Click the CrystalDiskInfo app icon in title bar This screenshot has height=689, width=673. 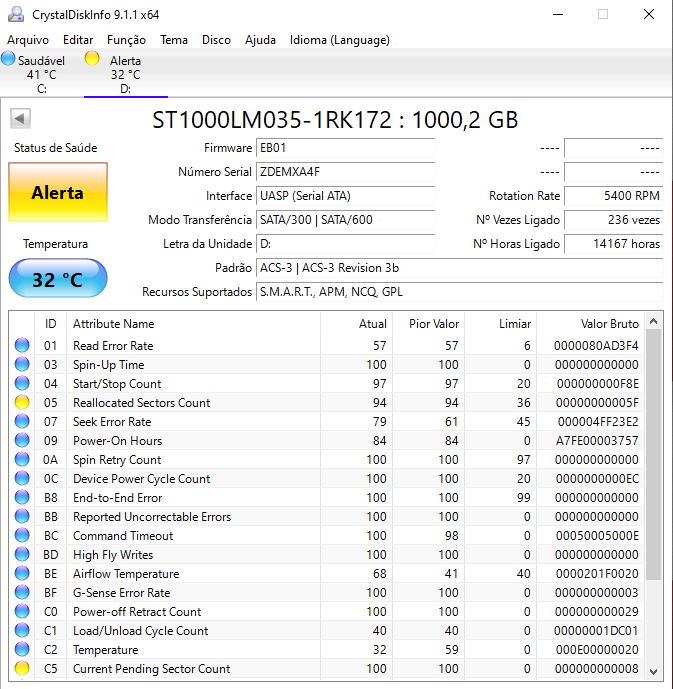16,15
